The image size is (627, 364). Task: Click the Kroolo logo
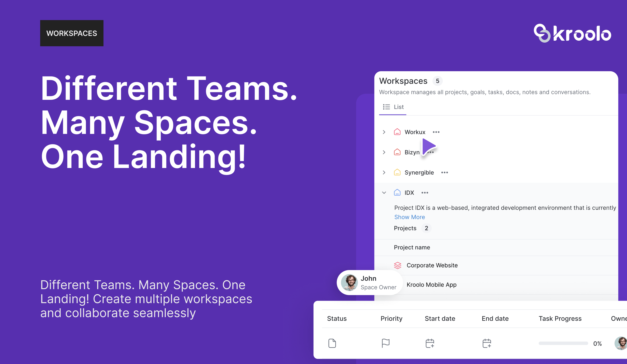[x=572, y=33]
